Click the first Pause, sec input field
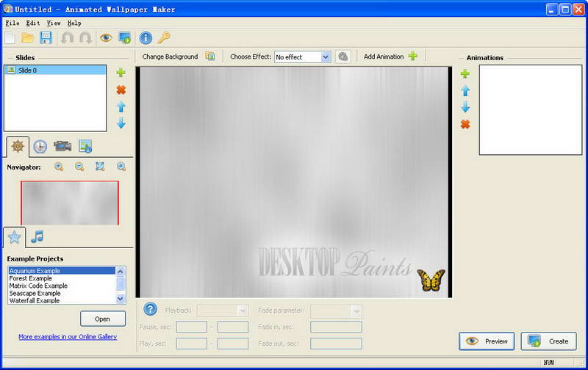588x370 pixels. click(x=192, y=327)
